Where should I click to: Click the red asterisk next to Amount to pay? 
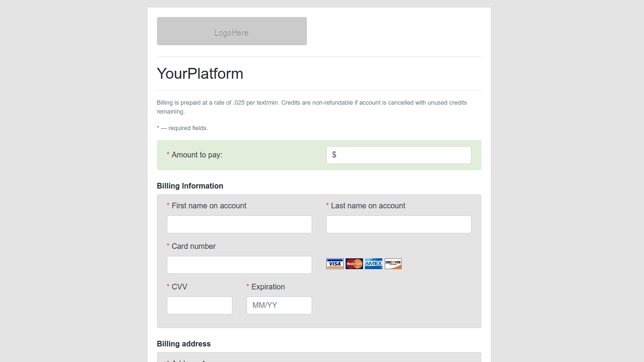pyautogui.click(x=168, y=155)
